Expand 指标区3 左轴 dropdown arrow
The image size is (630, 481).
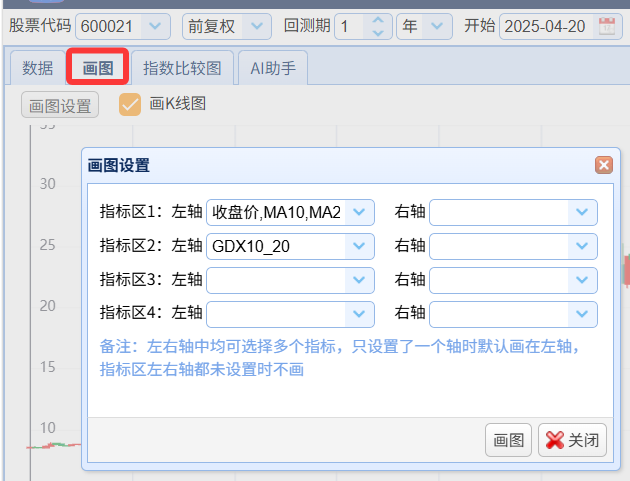[359, 280]
